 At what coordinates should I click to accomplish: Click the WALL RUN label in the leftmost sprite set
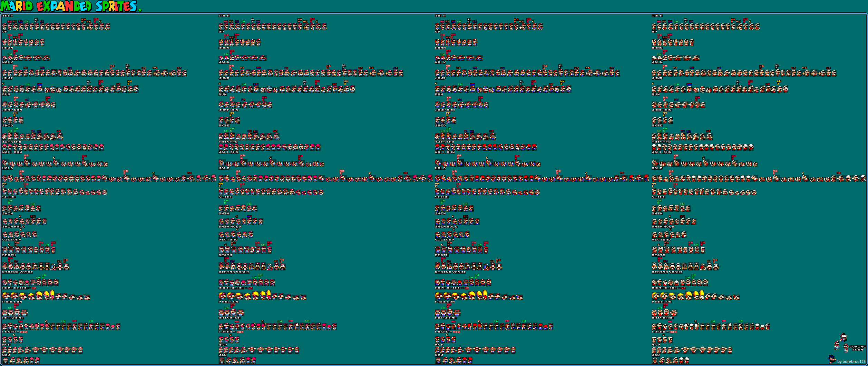point(12,152)
